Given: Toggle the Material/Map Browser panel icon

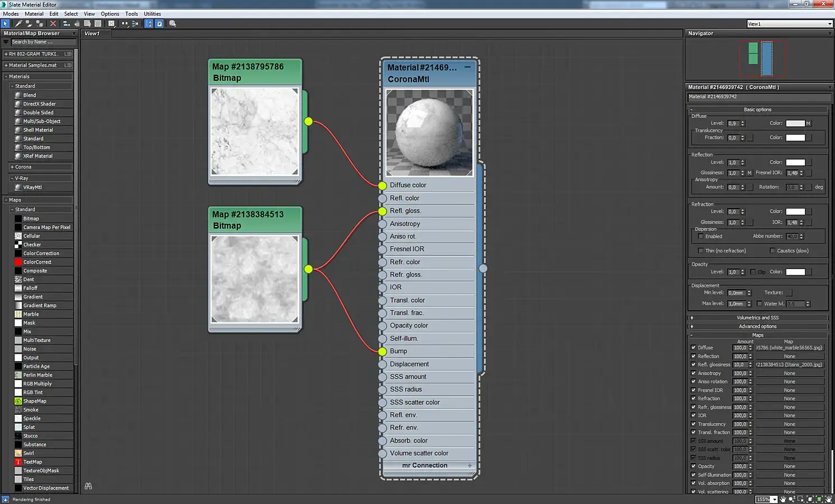Looking at the screenshot, I should (x=149, y=24).
